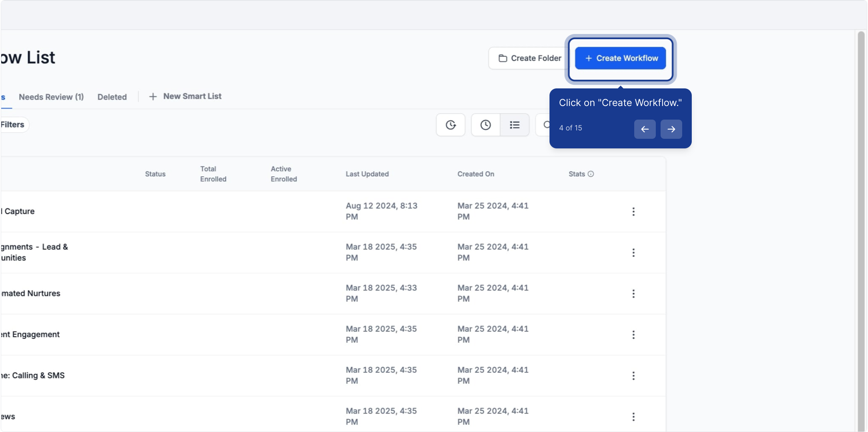Sort by Last Updated column header
The image size is (868, 432).
pyautogui.click(x=367, y=174)
